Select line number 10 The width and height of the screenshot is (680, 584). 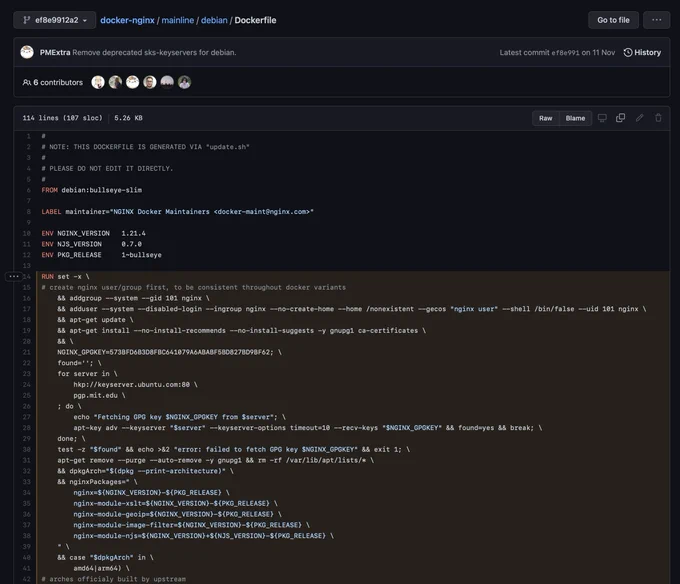point(26,233)
